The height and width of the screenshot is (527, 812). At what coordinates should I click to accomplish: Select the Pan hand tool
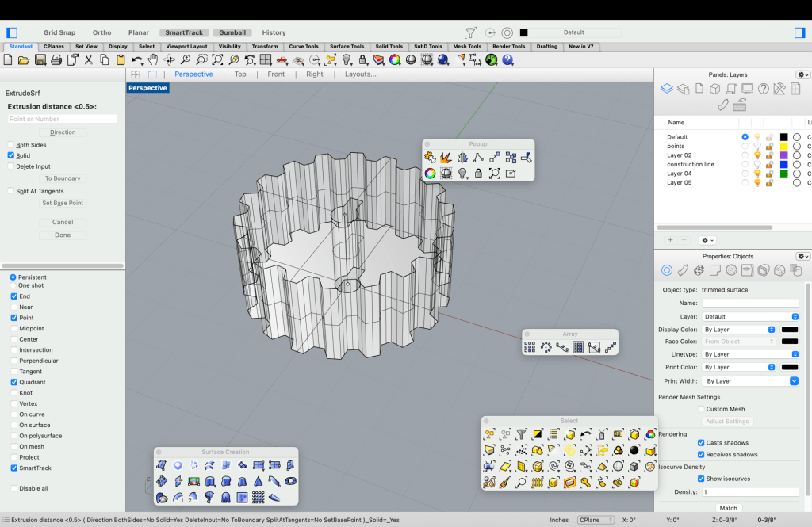point(153,60)
